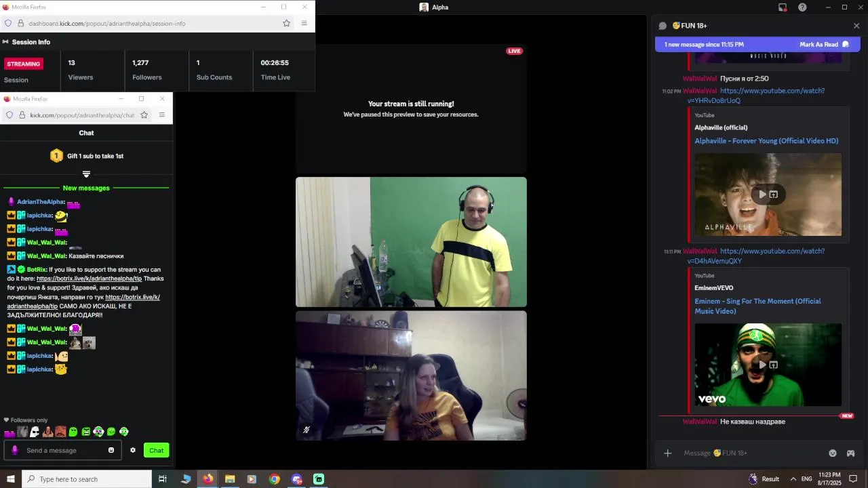Open the YHRvDo8rUoQ YouTube link
Screen dimensions: 868x488
pyautogui.click(x=756, y=96)
